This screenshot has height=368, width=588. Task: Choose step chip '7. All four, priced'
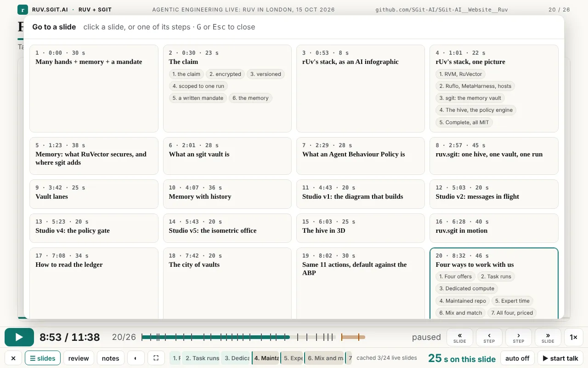pyautogui.click(x=512, y=313)
